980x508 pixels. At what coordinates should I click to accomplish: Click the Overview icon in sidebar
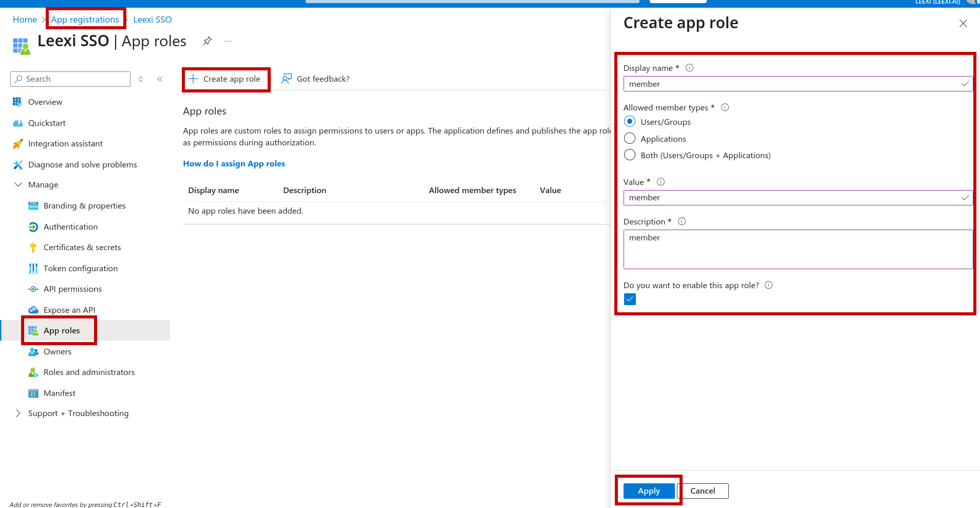[17, 102]
